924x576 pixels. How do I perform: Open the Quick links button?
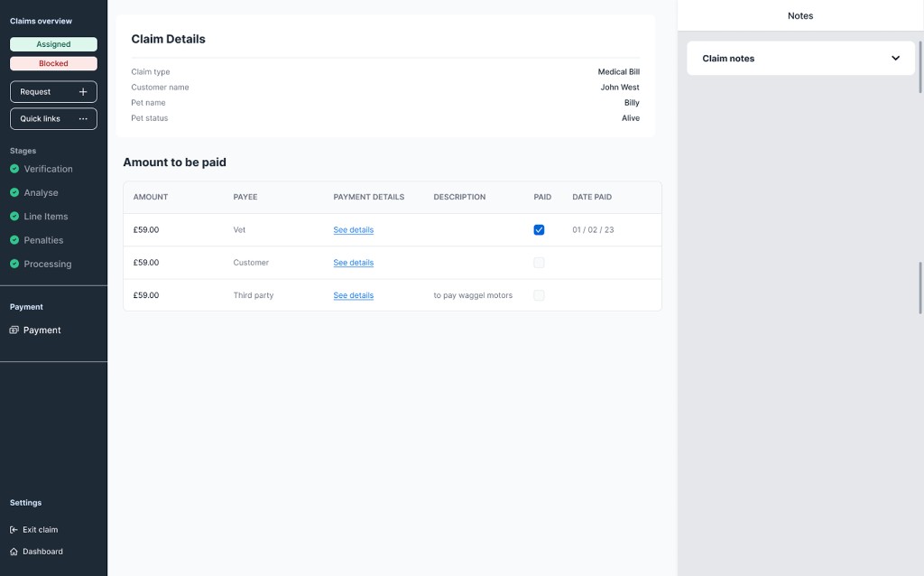pos(53,118)
